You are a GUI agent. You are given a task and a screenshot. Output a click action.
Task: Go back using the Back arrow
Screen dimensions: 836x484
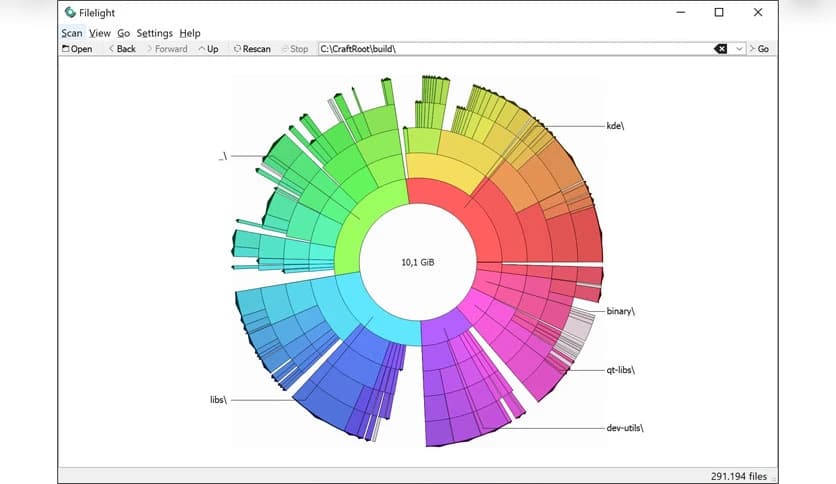121,48
